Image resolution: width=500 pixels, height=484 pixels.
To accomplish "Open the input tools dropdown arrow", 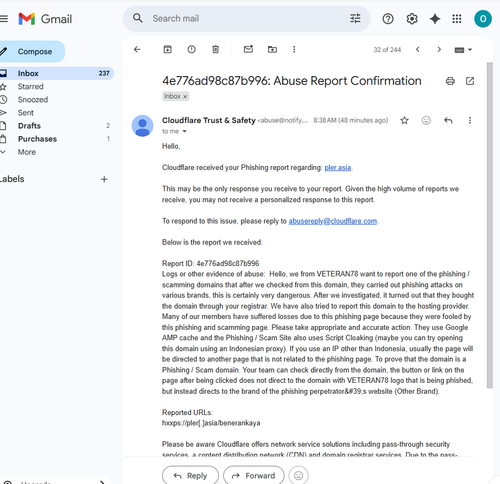I will [470, 50].
